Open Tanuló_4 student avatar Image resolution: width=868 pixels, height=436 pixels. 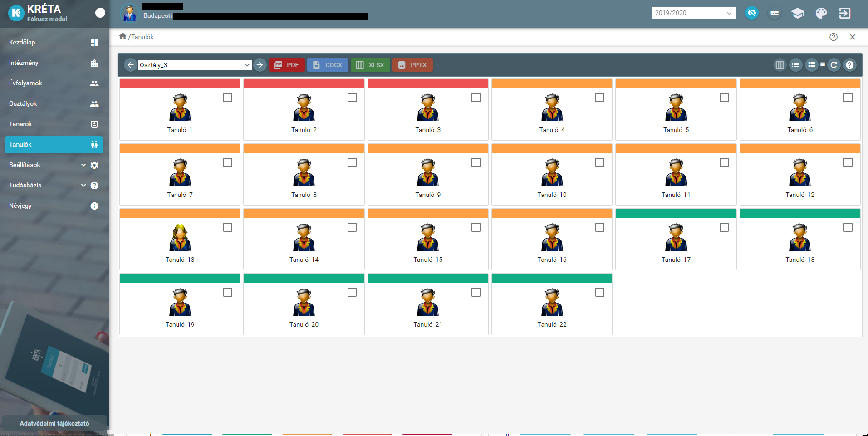pyautogui.click(x=552, y=108)
